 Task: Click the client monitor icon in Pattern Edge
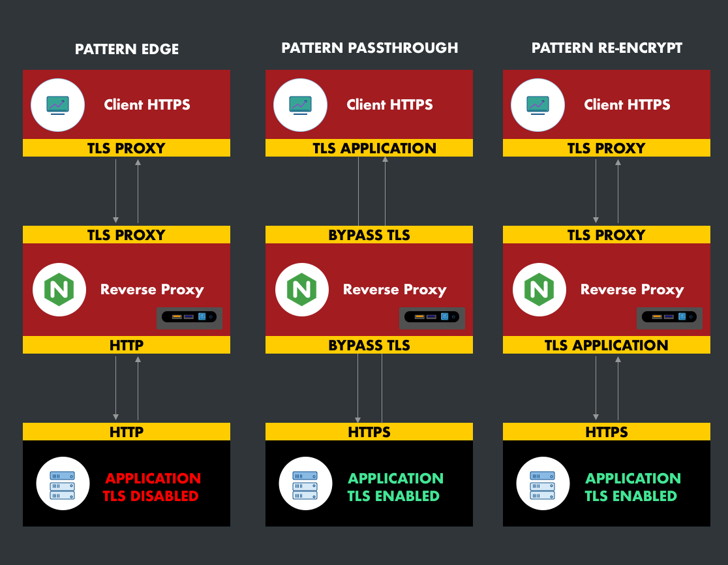click(x=58, y=104)
